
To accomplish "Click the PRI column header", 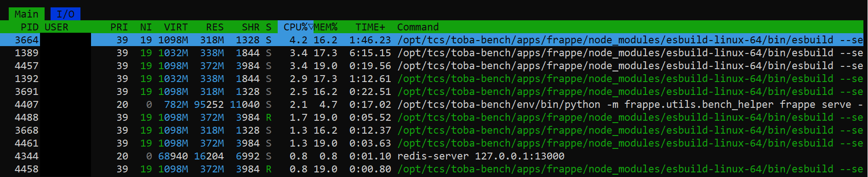I will (x=119, y=27).
